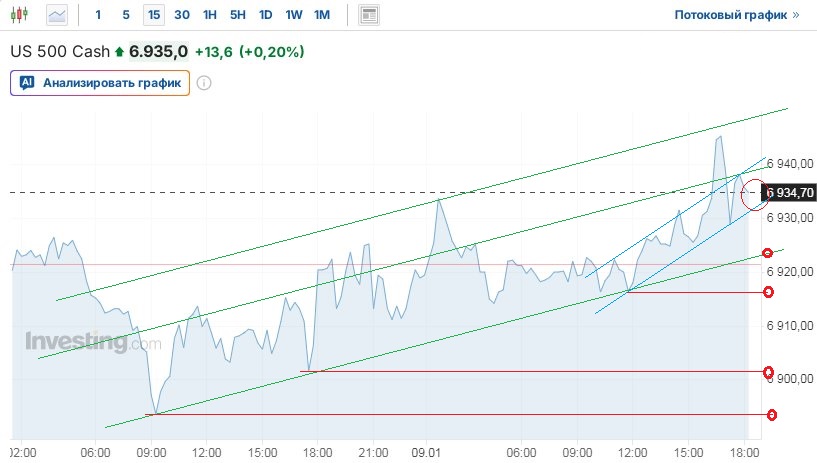Image resolution: width=817 pixels, height=463 pixels.
Task: Switch chart to 1H timeframe
Action: [209, 15]
